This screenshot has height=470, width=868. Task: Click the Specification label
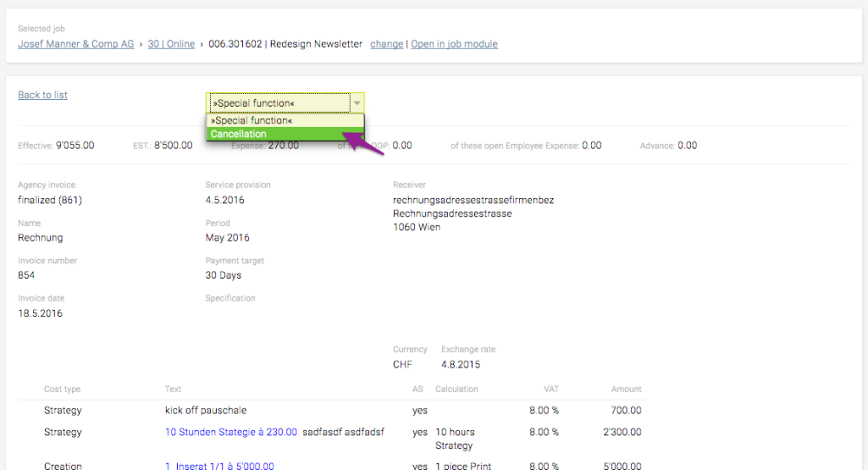coord(230,298)
